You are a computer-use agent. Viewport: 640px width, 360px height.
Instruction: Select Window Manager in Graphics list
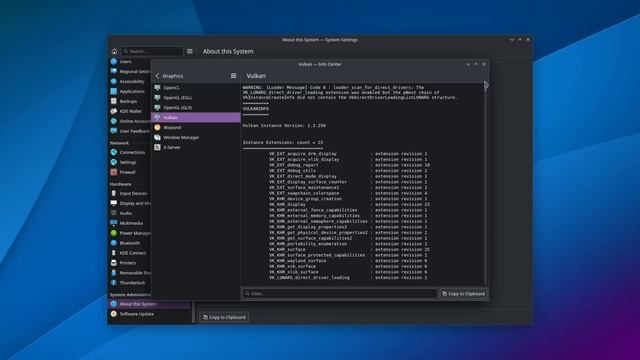click(196, 137)
